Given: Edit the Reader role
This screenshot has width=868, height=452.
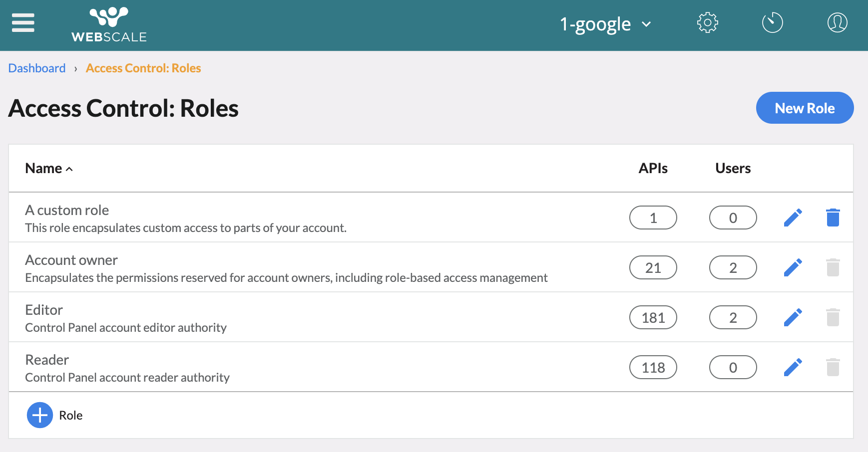Looking at the screenshot, I should 793,367.
